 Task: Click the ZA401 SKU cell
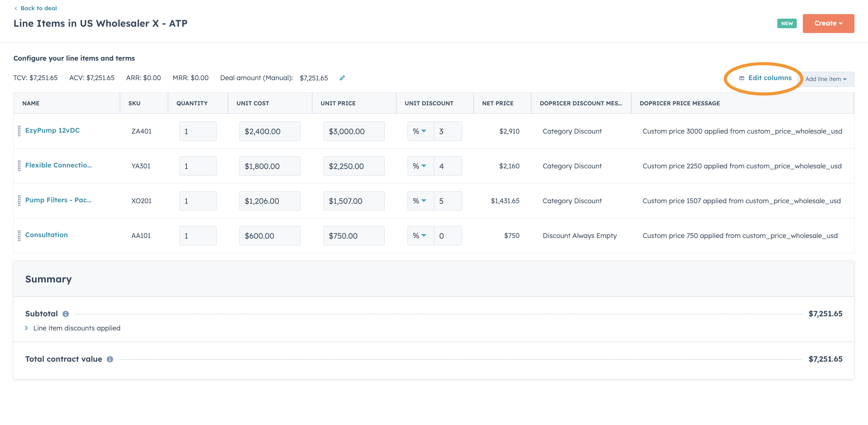(141, 131)
